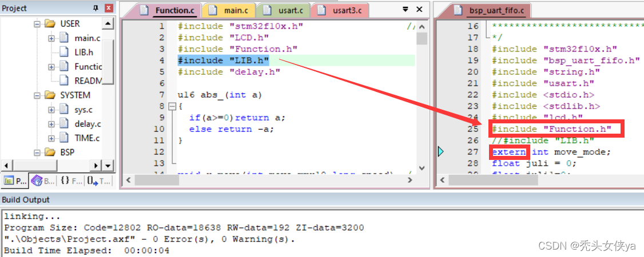Click the Program Size line in Build Output
This screenshot has width=644, height=257.
[184, 227]
